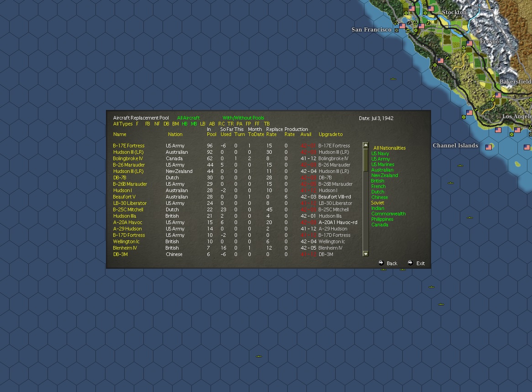Select All Types filter
This screenshot has height=392, width=532.
[123, 124]
